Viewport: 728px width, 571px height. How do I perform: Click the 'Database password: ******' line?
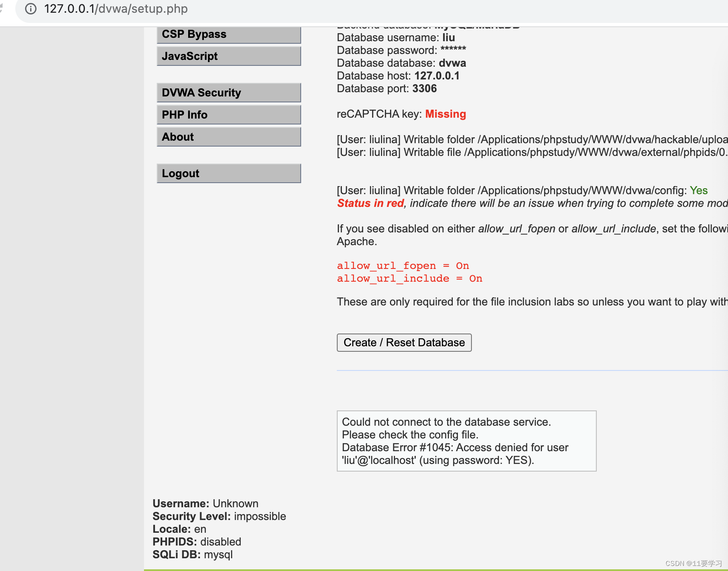(401, 50)
